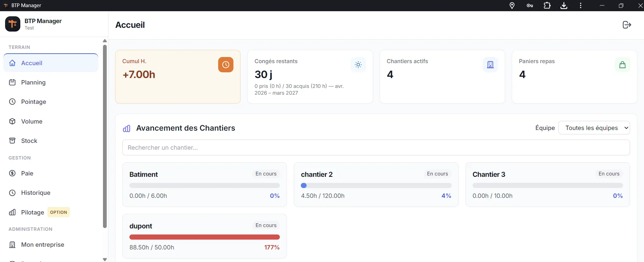Click the dupont red progress bar

(205, 237)
